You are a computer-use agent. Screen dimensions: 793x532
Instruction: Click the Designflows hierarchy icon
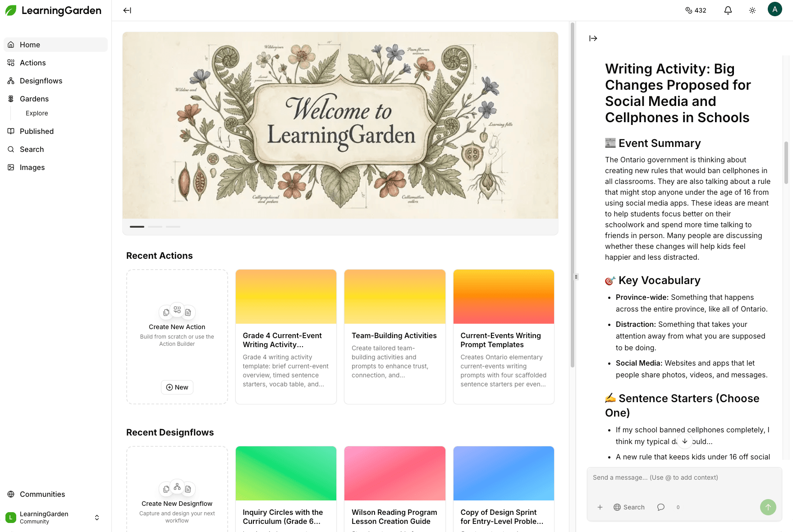pos(11,81)
